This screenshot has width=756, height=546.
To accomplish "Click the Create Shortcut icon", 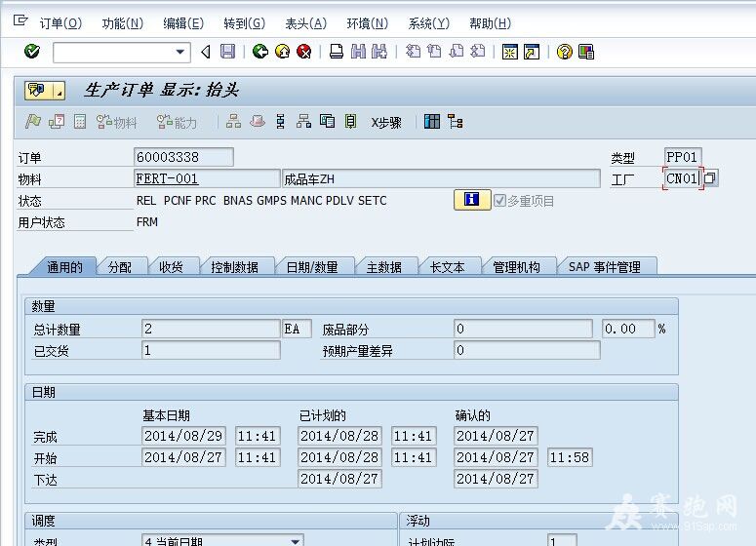I will tap(532, 51).
